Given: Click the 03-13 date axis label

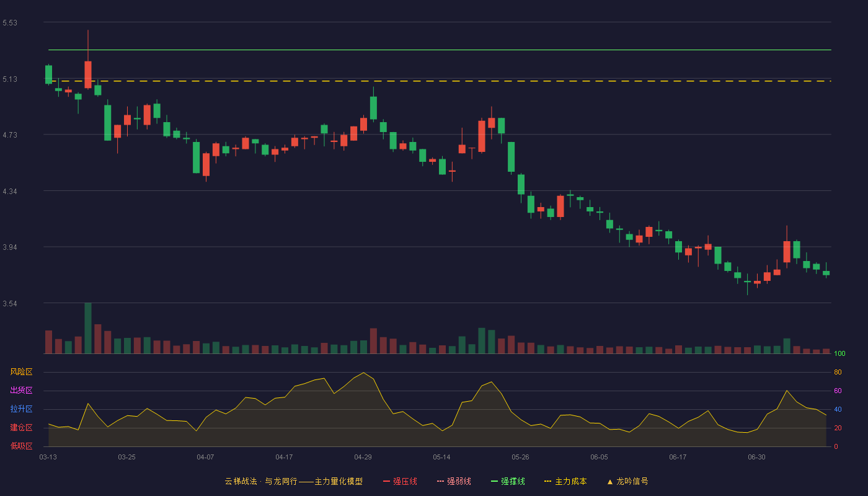Looking at the screenshot, I should click(x=48, y=457).
